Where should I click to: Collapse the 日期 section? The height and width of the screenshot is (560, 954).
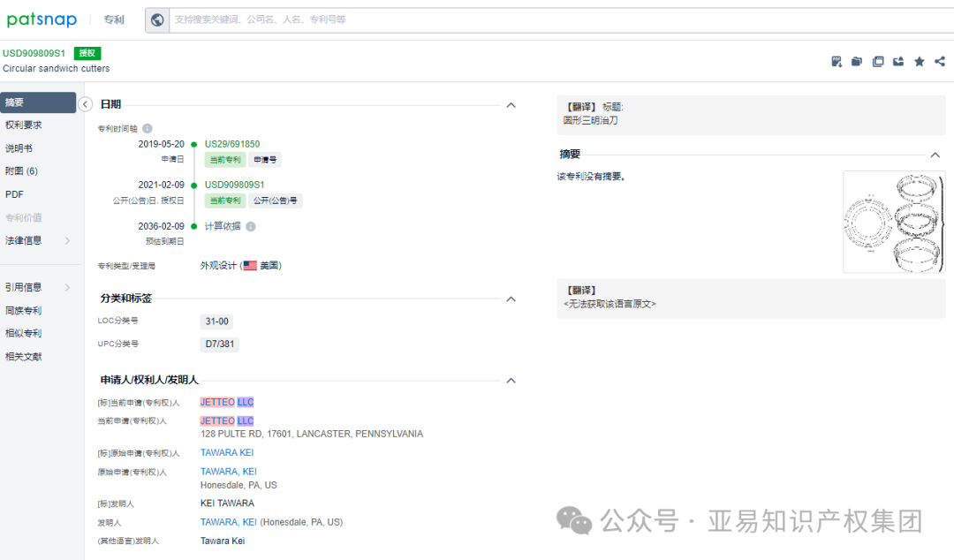coord(511,104)
